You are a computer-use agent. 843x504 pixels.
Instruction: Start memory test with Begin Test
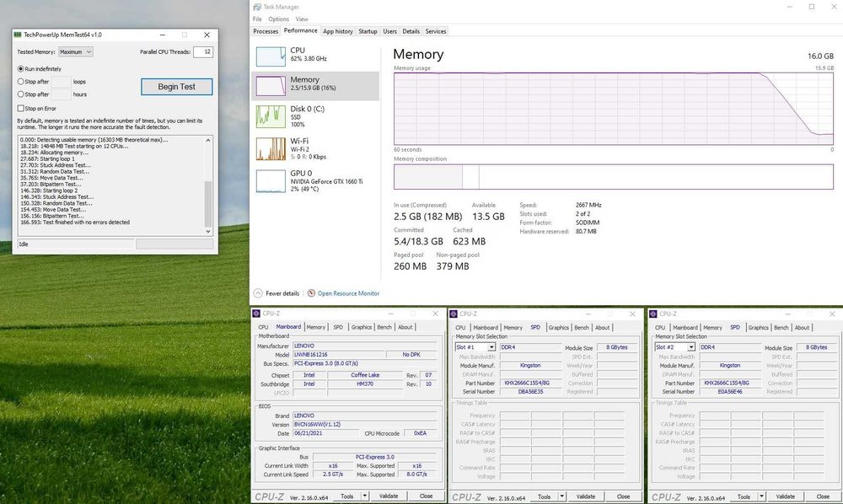tap(177, 87)
